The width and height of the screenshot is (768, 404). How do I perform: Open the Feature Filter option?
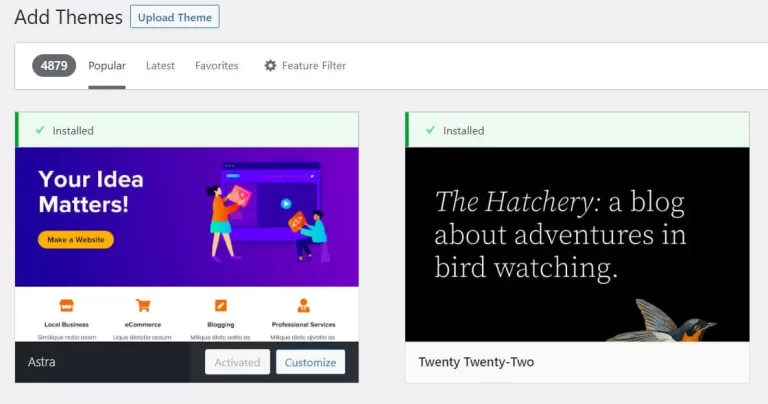305,66
